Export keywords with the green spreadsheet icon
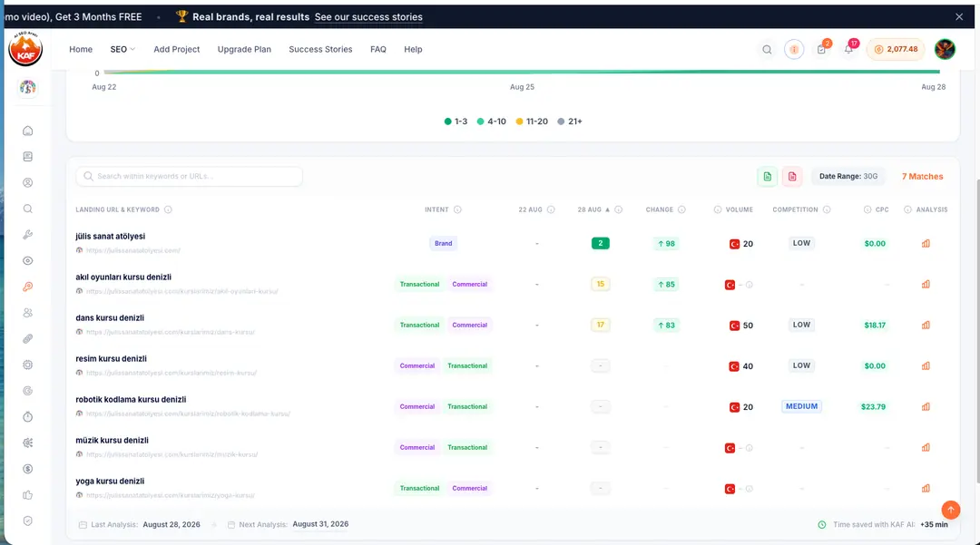Image resolution: width=980 pixels, height=545 pixels. [767, 177]
